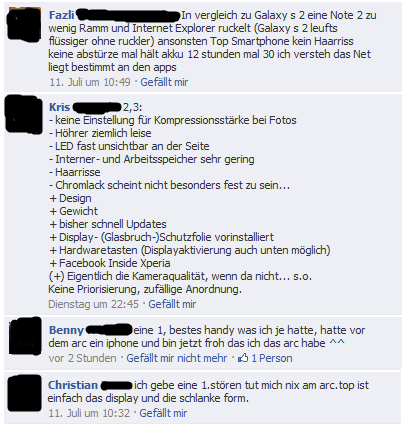Open Christian's profile name link

pyautogui.click(x=73, y=385)
